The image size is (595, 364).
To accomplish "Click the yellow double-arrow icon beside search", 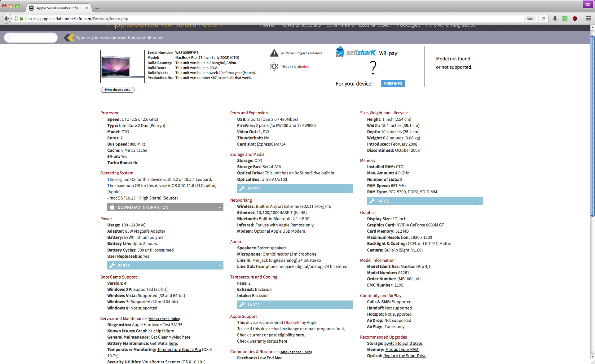I will [x=69, y=37].
